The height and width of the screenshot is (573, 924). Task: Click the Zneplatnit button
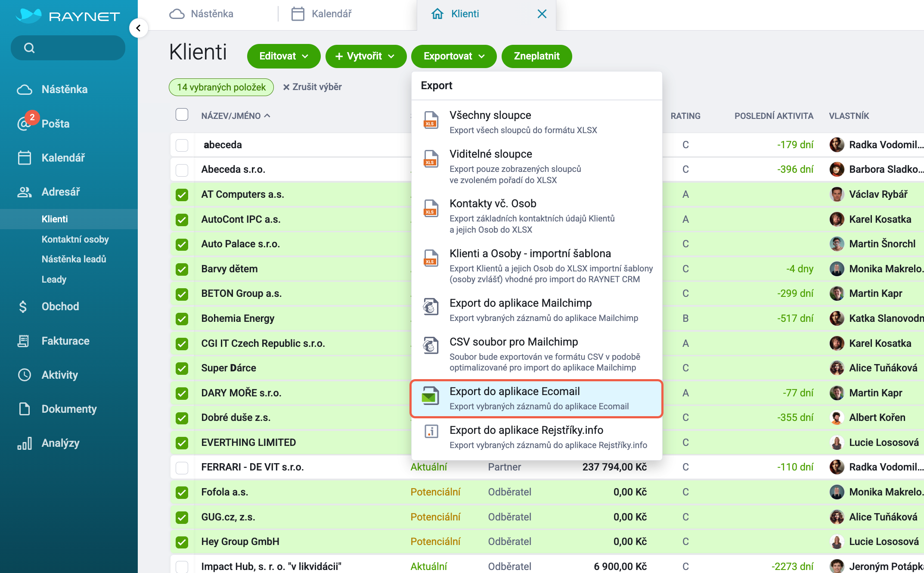(536, 56)
